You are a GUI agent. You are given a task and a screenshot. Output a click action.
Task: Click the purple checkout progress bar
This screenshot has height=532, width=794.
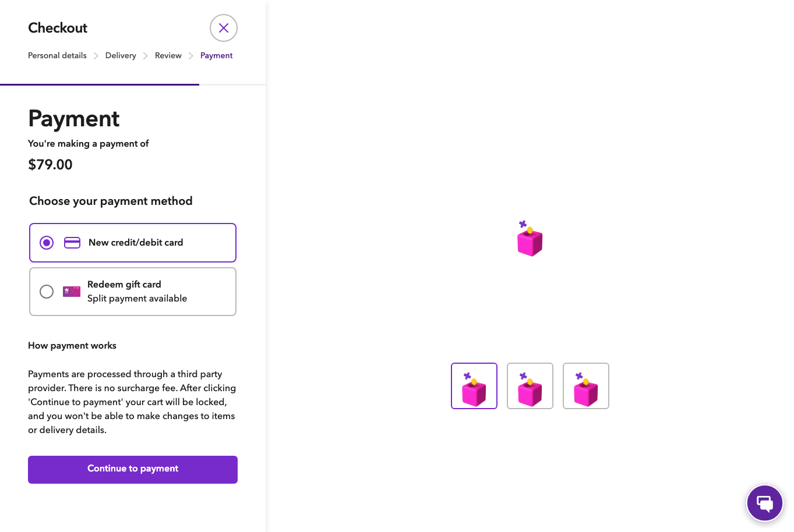[100, 85]
